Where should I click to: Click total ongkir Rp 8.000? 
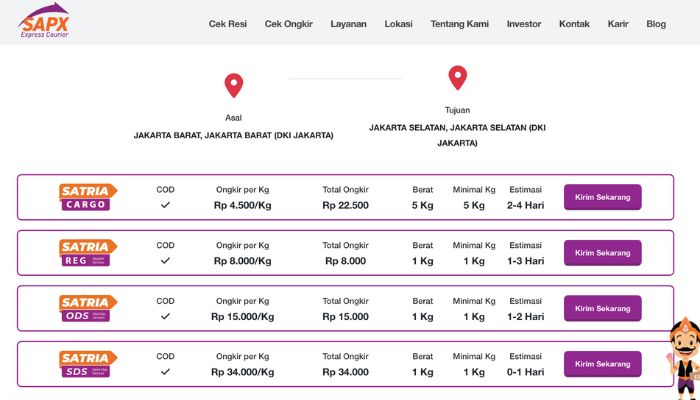tap(346, 261)
